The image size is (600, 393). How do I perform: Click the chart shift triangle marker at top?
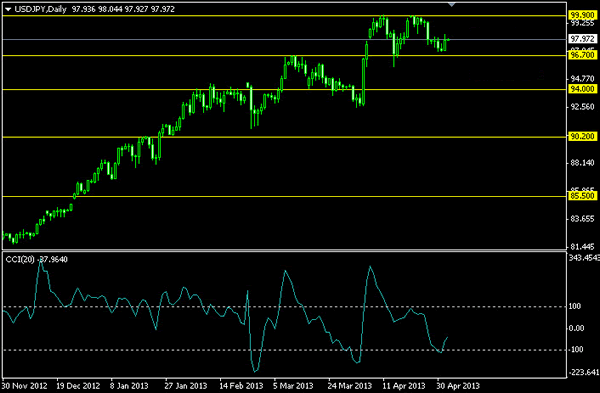click(x=452, y=4)
